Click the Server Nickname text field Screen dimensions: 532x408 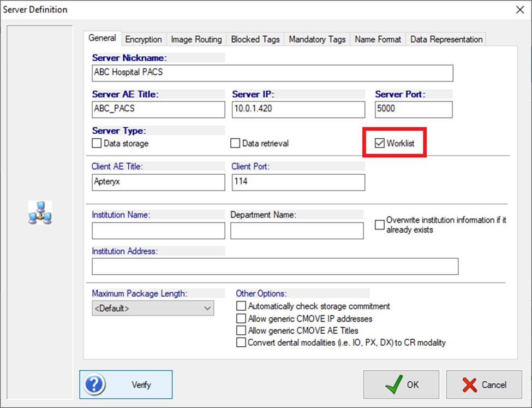[x=272, y=73]
